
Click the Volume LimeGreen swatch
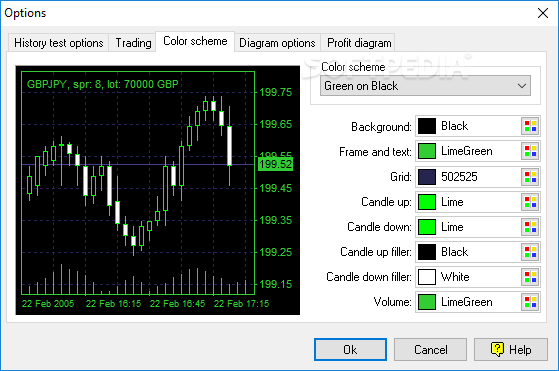click(427, 302)
